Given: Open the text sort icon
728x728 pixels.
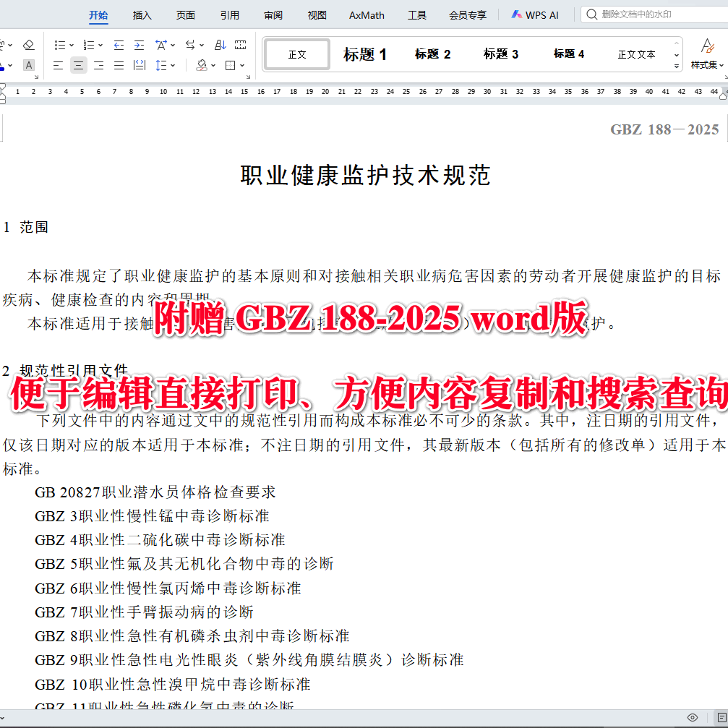Looking at the screenshot, I should [220, 44].
